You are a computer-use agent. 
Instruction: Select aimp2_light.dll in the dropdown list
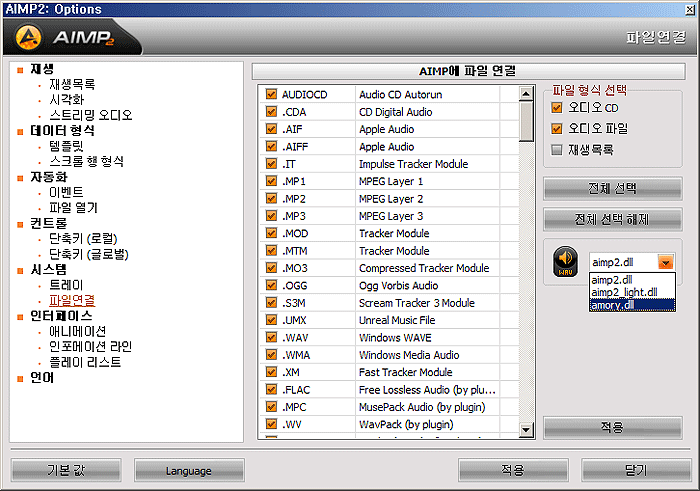[x=632, y=292]
